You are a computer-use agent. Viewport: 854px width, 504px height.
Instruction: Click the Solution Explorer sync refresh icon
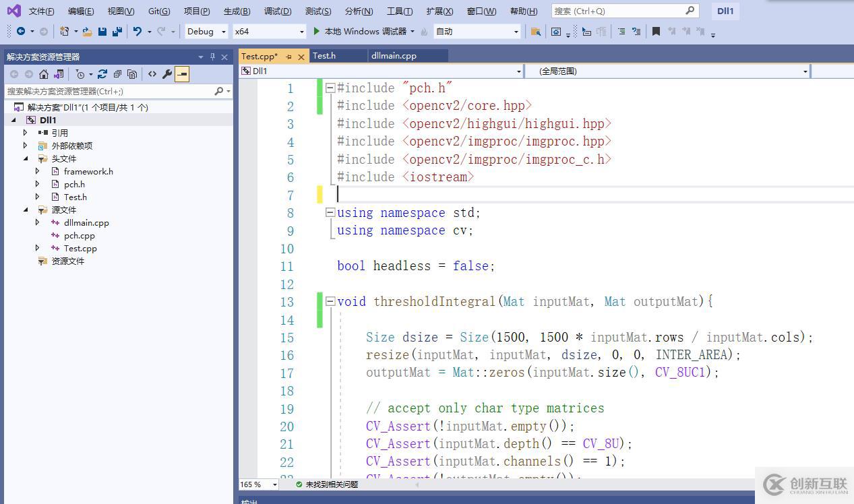point(102,74)
